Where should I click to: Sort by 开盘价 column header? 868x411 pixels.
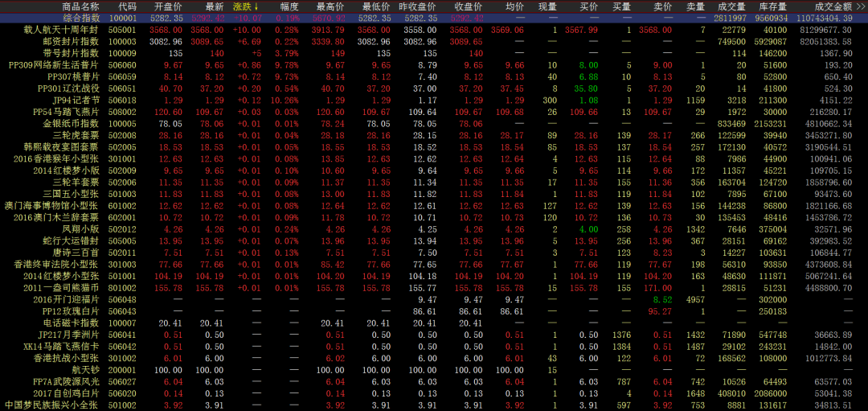(168, 6)
